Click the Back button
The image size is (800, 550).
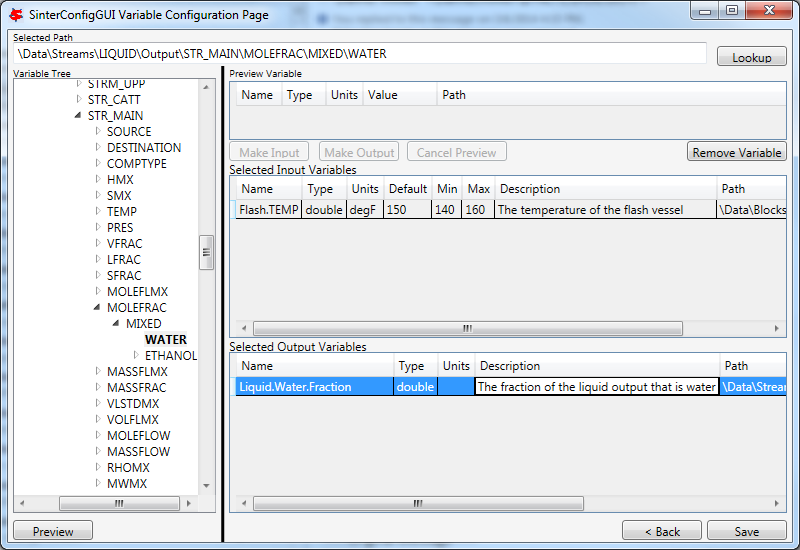tap(662, 531)
